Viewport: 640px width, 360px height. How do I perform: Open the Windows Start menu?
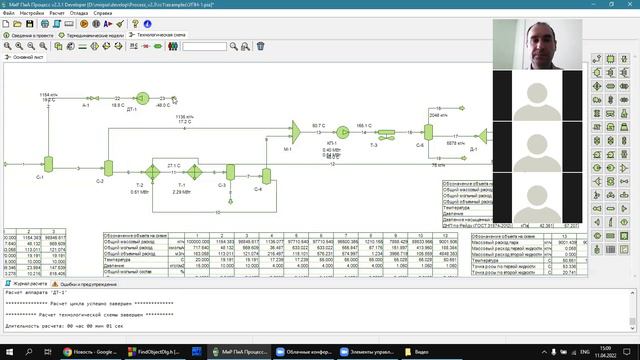tap(9, 352)
